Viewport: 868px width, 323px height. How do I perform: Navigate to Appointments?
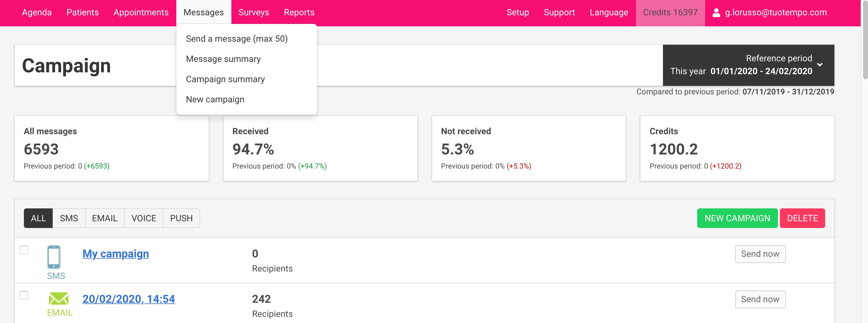(x=141, y=13)
